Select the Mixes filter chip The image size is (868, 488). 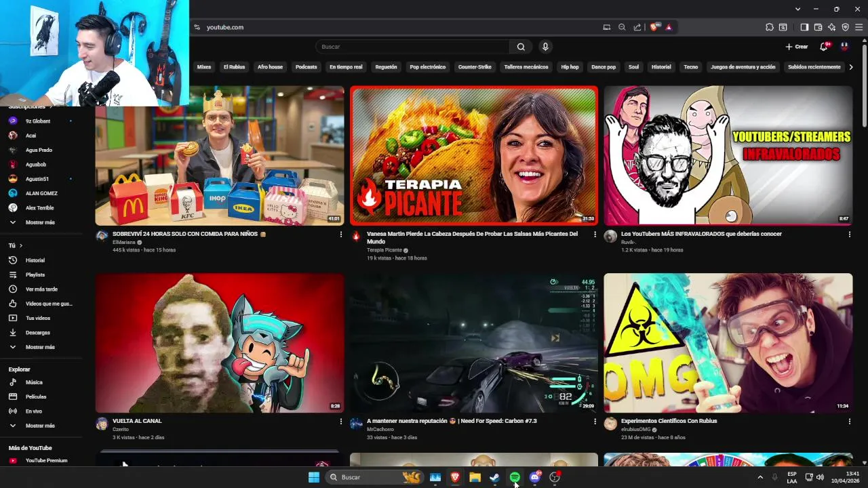pyautogui.click(x=204, y=67)
